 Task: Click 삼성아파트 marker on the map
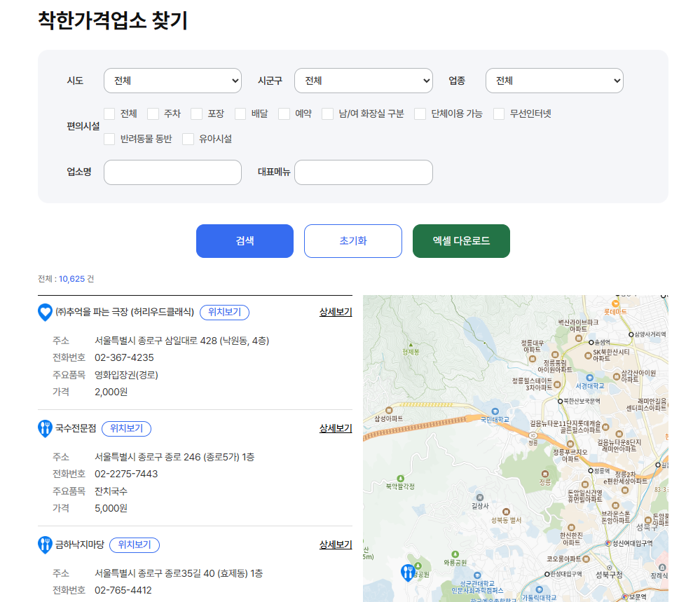point(389,411)
